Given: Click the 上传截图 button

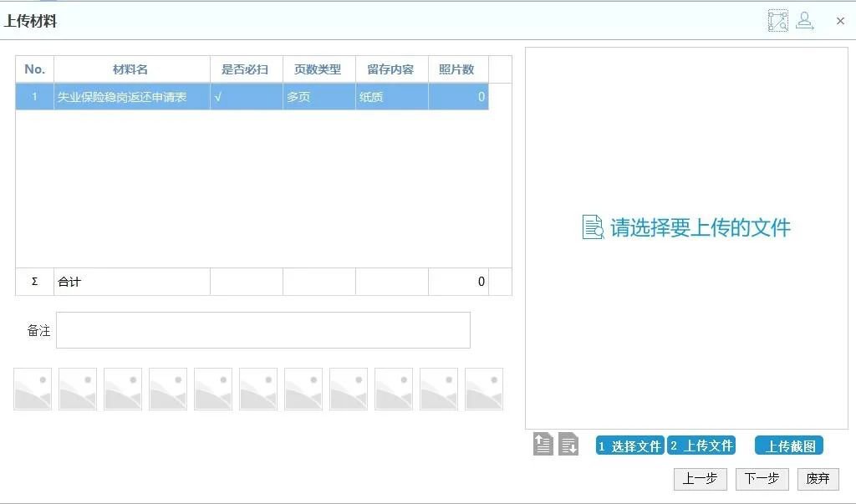Looking at the screenshot, I should [x=788, y=445].
